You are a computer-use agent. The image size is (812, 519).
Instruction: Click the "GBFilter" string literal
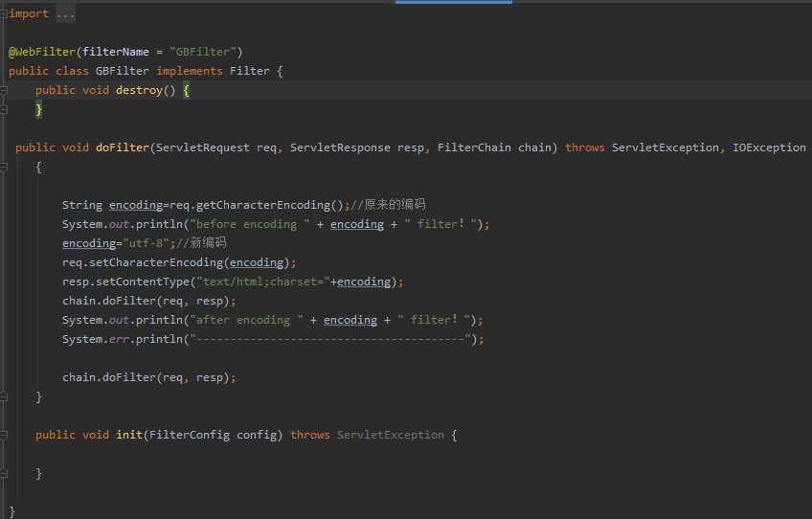coord(203,52)
